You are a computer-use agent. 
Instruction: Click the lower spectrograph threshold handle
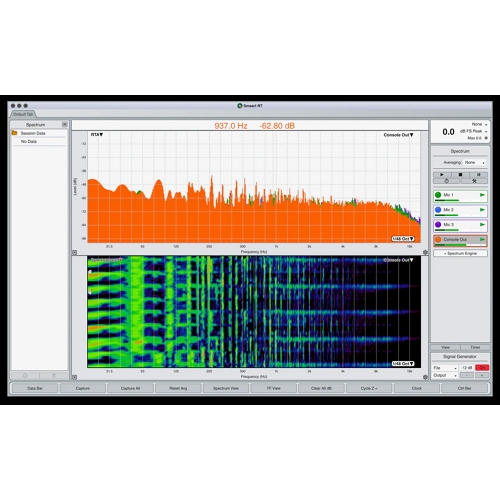coord(90,292)
